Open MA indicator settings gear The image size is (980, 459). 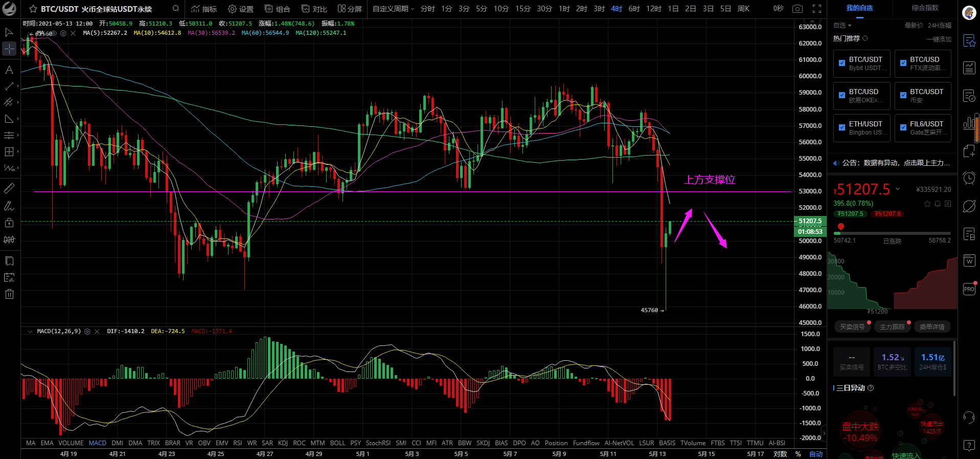point(63,33)
